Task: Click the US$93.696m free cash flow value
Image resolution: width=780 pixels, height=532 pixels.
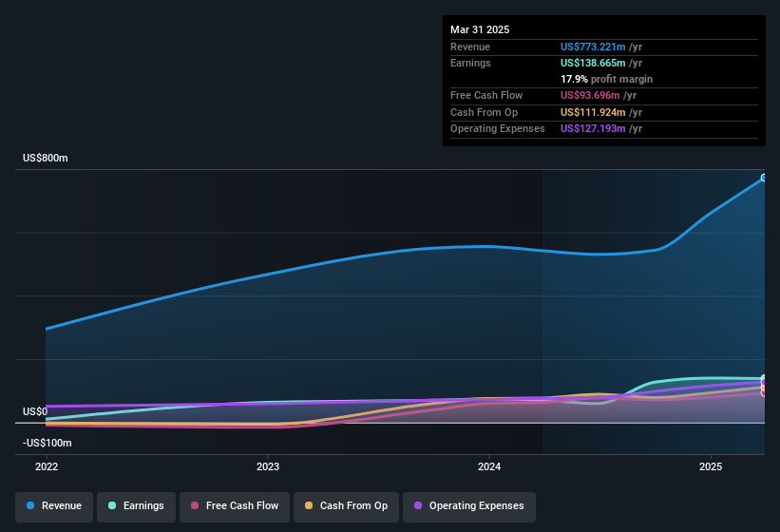Action: (x=590, y=95)
